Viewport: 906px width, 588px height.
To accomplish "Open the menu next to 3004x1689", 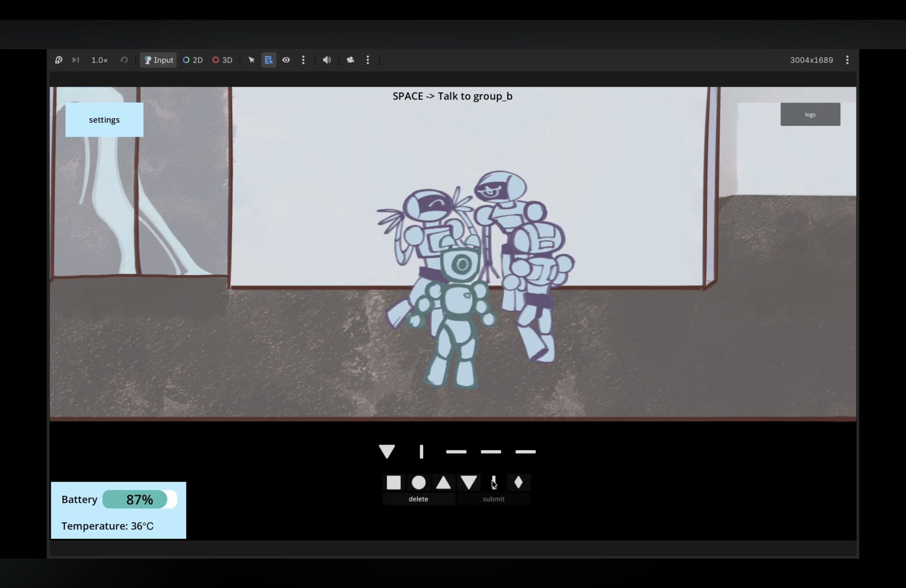I will tap(847, 60).
